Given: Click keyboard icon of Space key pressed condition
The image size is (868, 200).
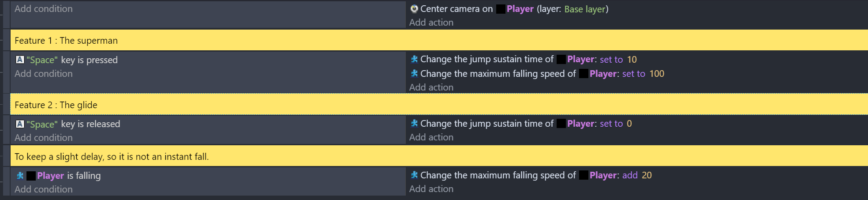Looking at the screenshot, I should [x=20, y=60].
